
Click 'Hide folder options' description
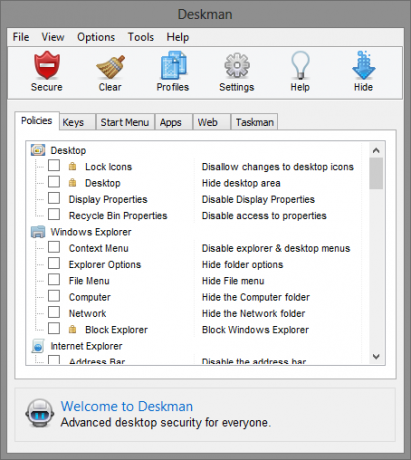pyautogui.click(x=242, y=265)
